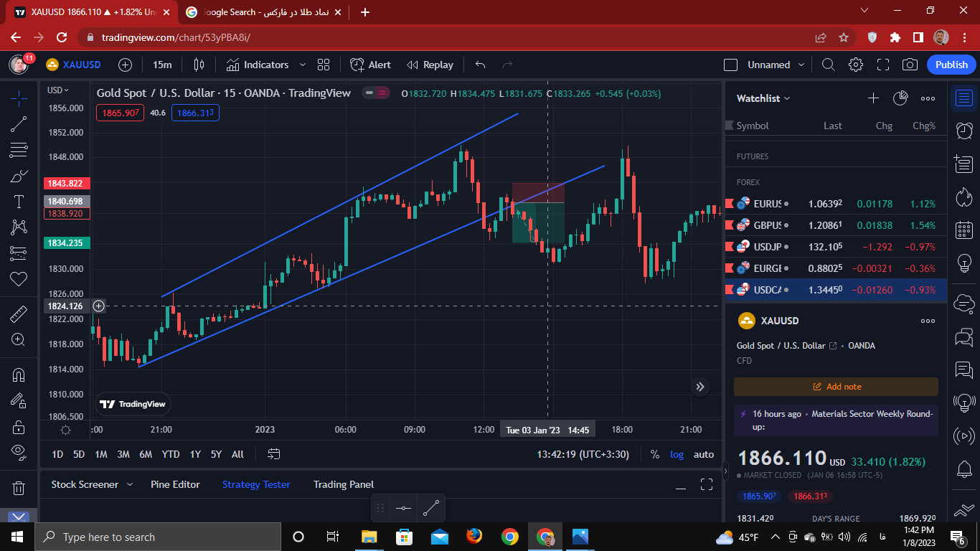Expand the Watchlist dropdown
This screenshot has height=551, width=980.
coord(763,98)
